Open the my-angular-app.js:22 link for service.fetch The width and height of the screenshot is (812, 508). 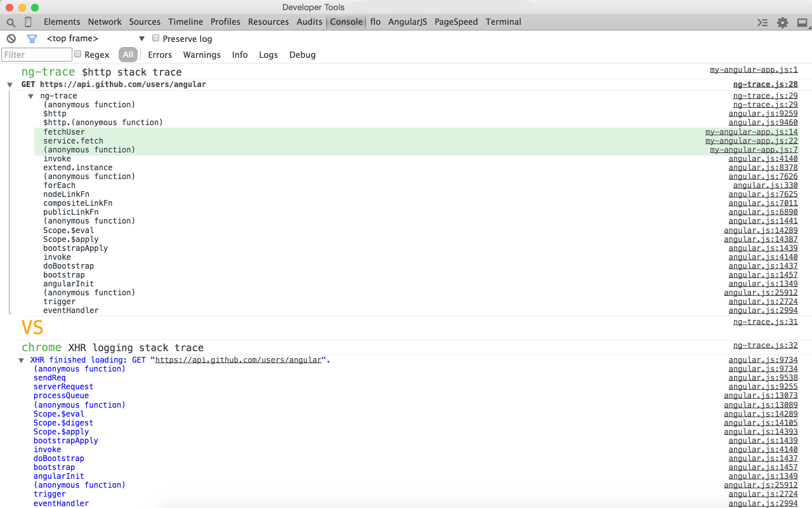pos(752,141)
